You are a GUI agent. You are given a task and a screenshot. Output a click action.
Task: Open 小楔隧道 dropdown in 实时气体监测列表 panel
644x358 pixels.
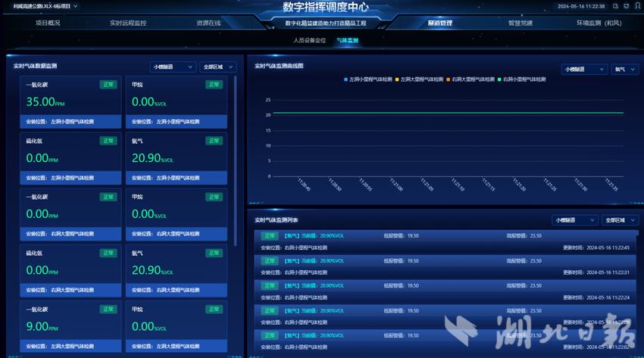coord(574,220)
